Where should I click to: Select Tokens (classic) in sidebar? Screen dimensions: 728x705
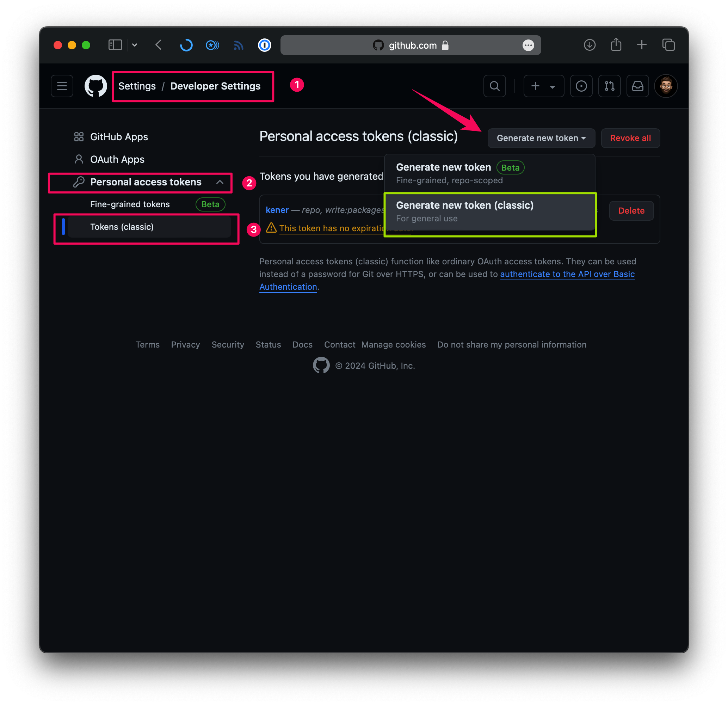pyautogui.click(x=150, y=227)
